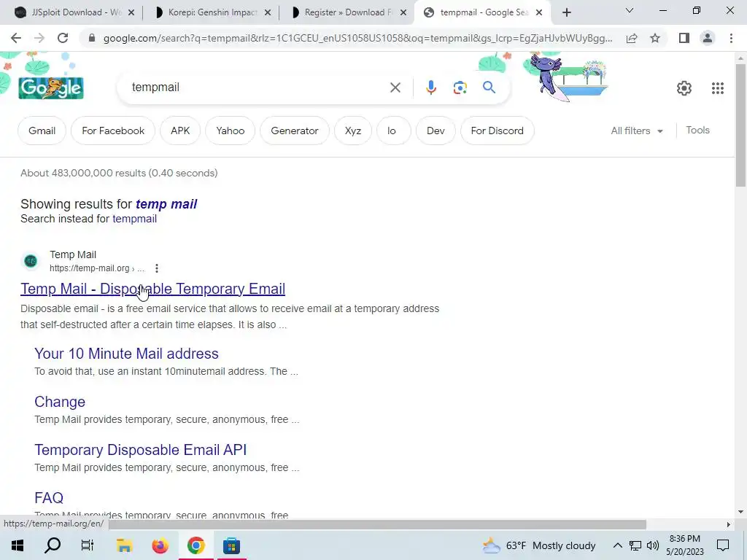
Task: Close the Korepi tab
Action: click(268, 12)
